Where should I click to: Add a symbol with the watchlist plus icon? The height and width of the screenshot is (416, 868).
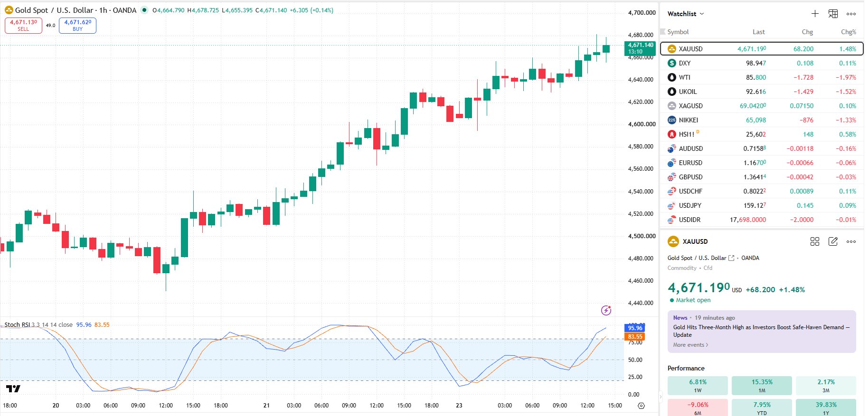pyautogui.click(x=815, y=14)
